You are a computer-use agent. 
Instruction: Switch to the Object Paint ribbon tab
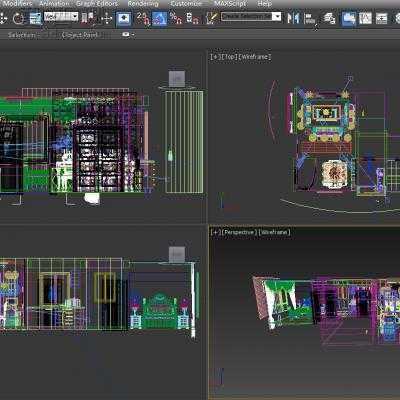[x=80, y=35]
